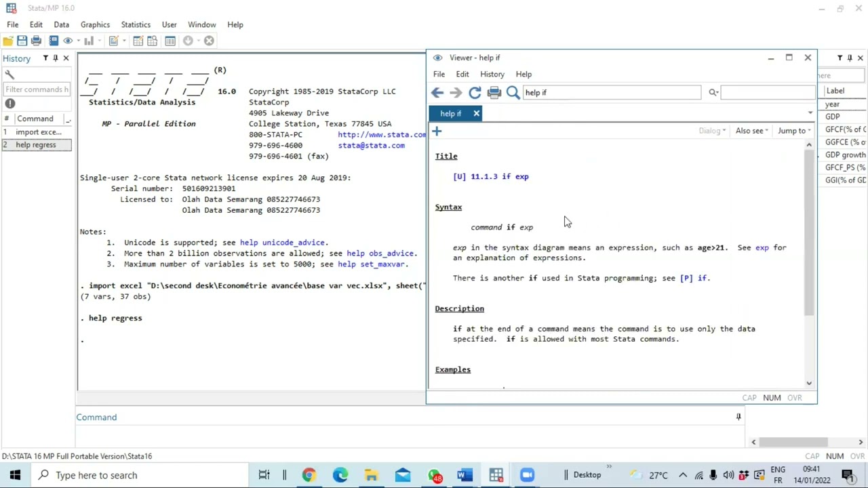Add a new Viewer tab with plus icon
The height and width of the screenshot is (488, 868).
coord(437,131)
